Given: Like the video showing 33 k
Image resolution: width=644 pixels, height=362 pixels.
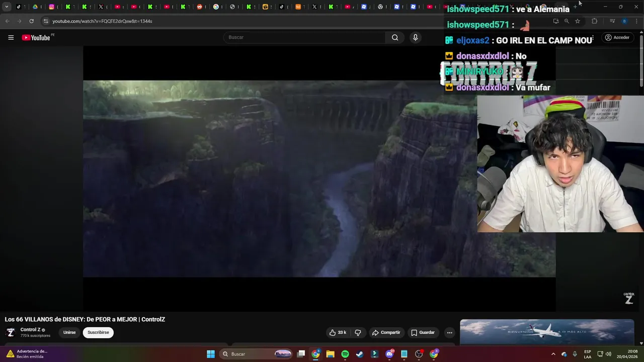Looking at the screenshot, I should [x=338, y=332].
